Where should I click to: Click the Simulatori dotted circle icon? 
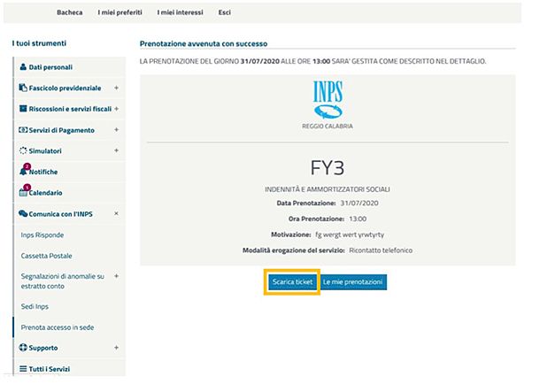point(23,150)
